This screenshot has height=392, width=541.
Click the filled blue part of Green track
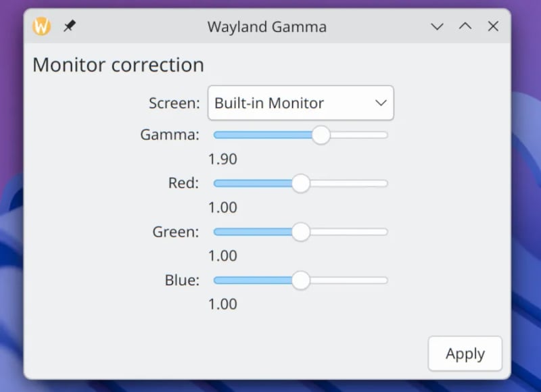[x=253, y=232]
